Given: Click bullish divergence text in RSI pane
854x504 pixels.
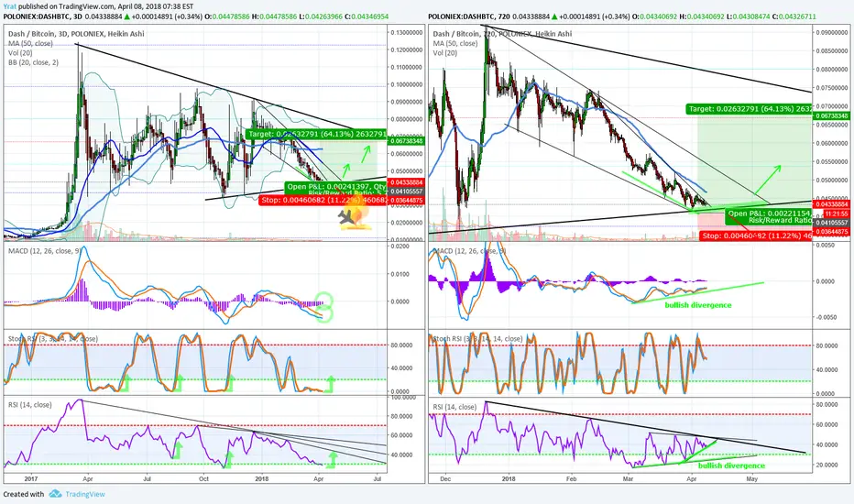Looking at the screenshot, I should [731, 466].
